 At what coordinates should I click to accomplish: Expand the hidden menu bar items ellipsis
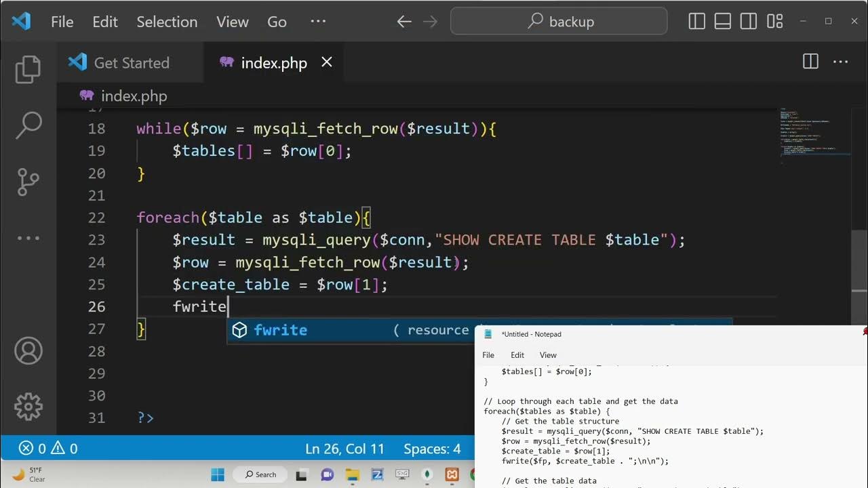(318, 22)
